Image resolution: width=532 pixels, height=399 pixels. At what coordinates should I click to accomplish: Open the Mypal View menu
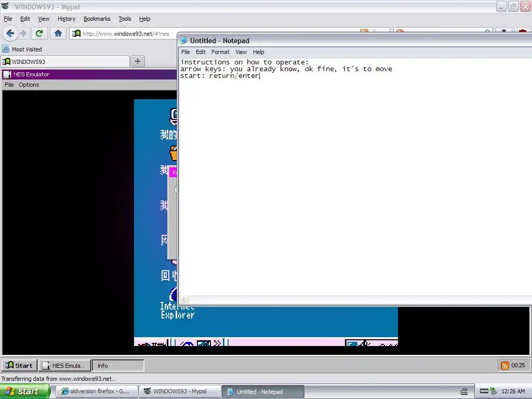(x=44, y=19)
